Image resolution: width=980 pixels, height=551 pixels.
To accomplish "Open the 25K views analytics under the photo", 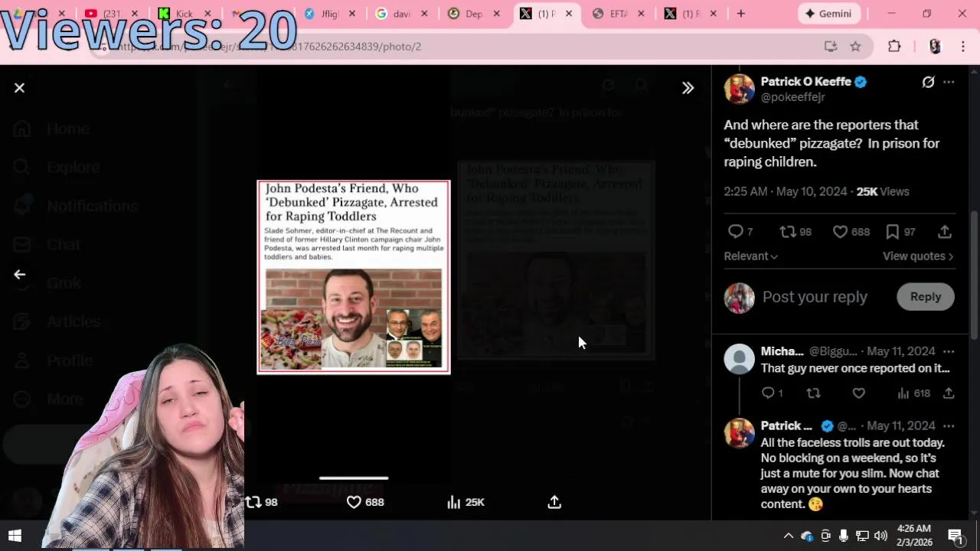I will click(x=465, y=502).
